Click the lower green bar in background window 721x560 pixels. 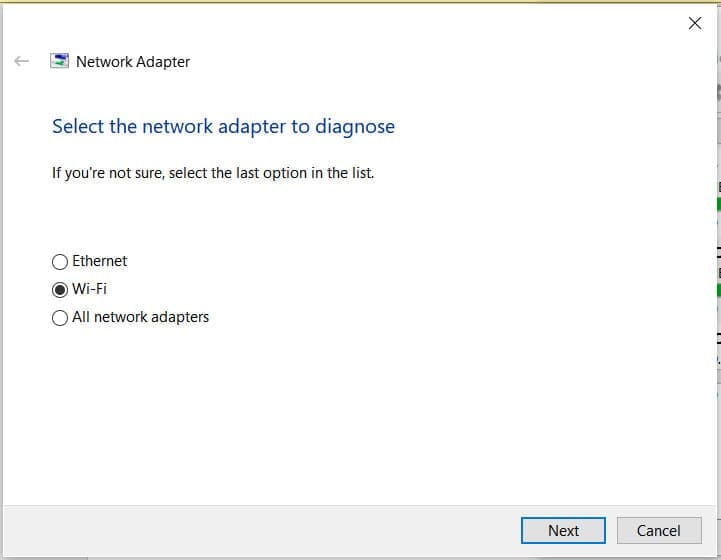pyautogui.click(x=719, y=290)
